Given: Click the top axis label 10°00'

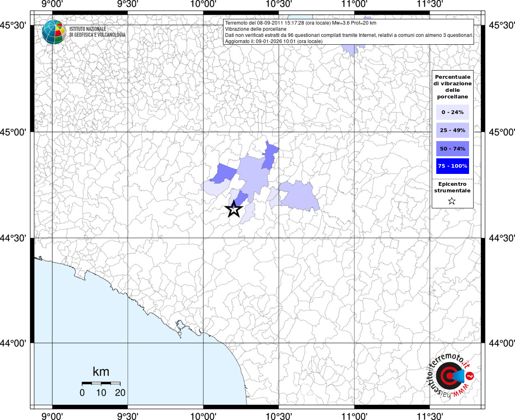Looking at the screenshot, I should (x=203, y=5).
